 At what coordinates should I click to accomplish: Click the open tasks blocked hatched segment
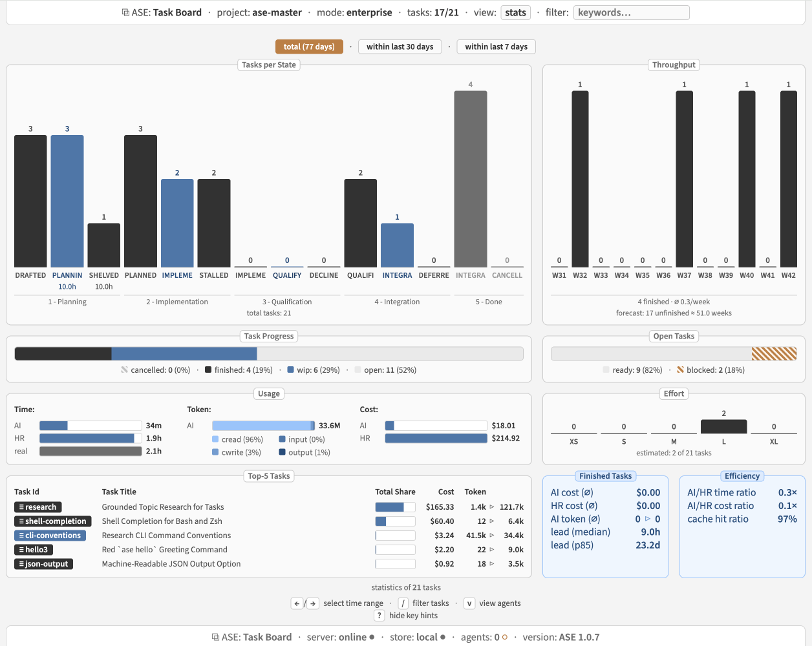[x=774, y=353]
